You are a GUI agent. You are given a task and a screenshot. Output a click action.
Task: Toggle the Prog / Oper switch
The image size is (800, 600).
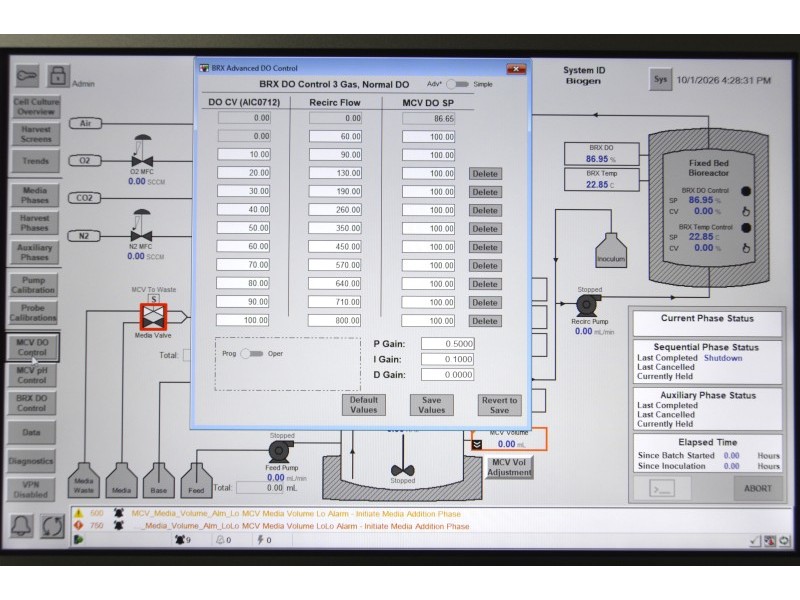(x=252, y=354)
